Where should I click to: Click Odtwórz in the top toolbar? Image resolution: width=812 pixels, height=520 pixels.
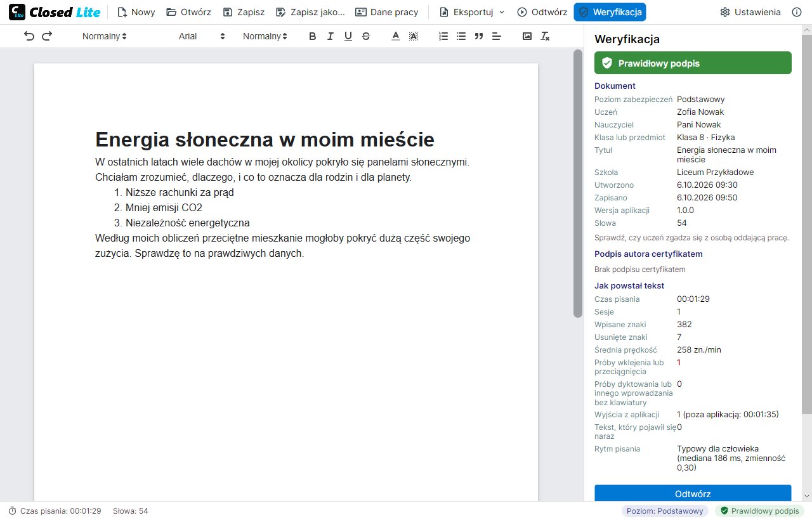(x=542, y=12)
